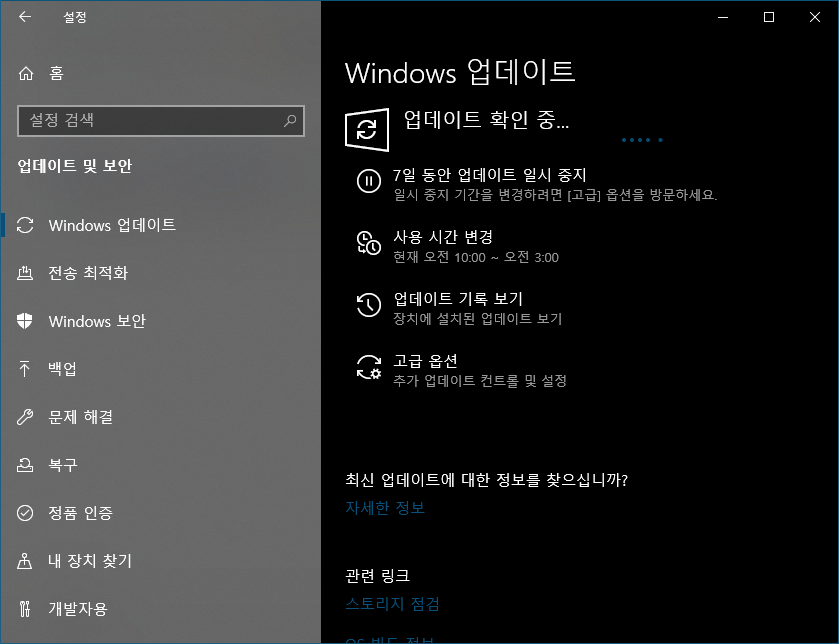Minimize the 설정 window
This screenshot has width=839, height=644.
(723, 17)
